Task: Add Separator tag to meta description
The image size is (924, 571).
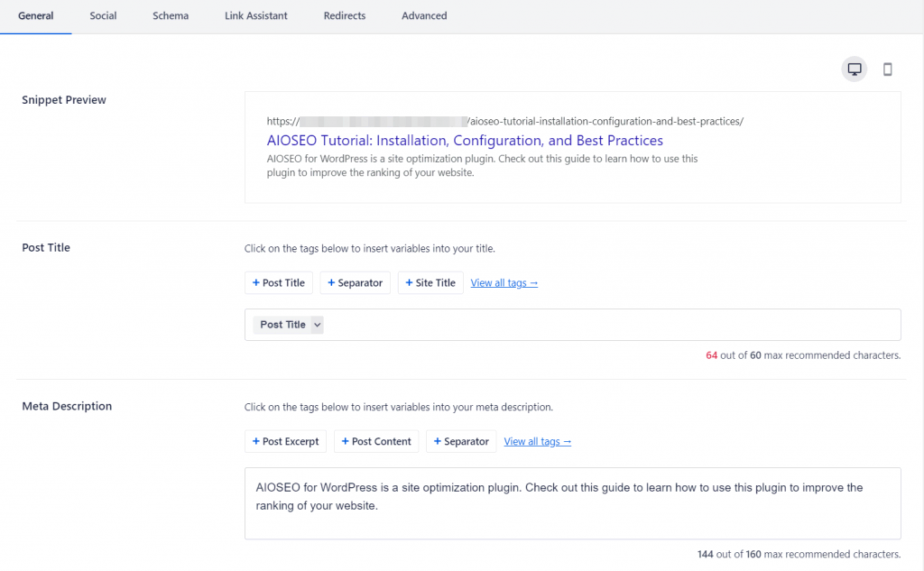Action: [x=461, y=442]
